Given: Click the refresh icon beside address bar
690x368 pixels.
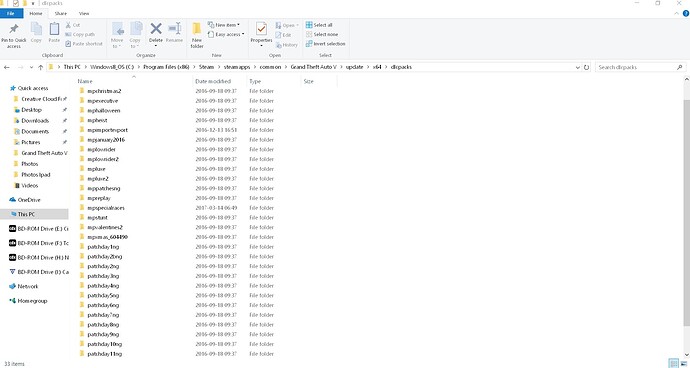Looking at the screenshot, I should 586,67.
